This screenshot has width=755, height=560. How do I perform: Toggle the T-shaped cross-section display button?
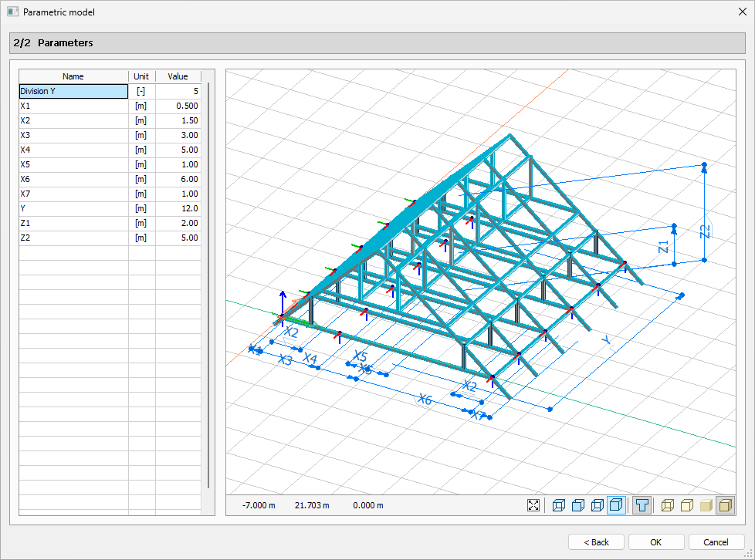[x=642, y=505]
